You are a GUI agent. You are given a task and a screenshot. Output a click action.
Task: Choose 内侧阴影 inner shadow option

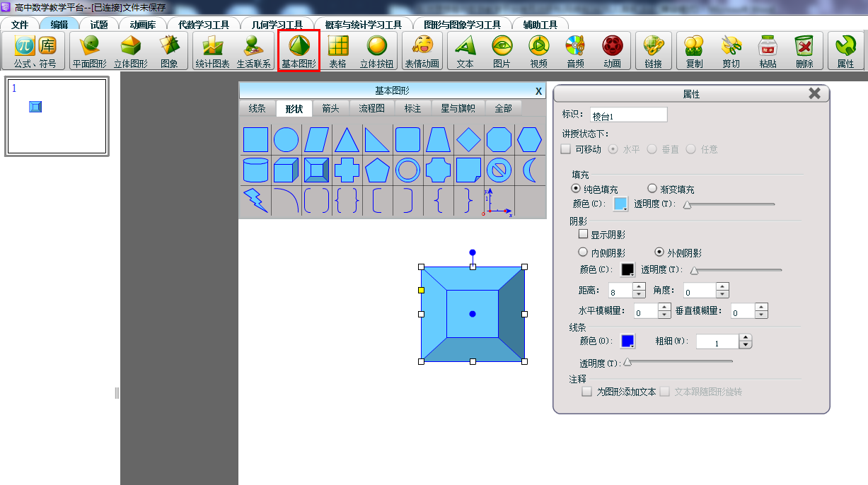584,252
